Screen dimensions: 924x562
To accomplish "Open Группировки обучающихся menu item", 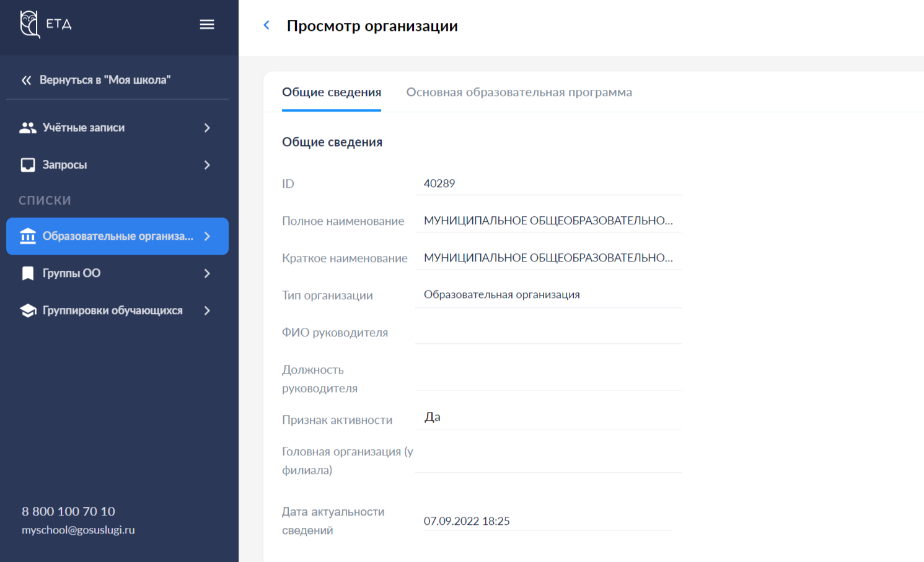I will pos(117,310).
